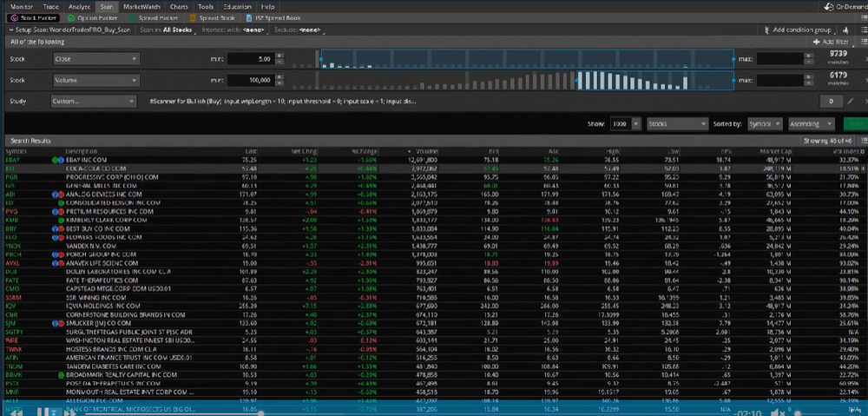Viewport: 868px width, 416px height.
Task: Click the red icon beside Flowers Foods
Action: point(61,237)
